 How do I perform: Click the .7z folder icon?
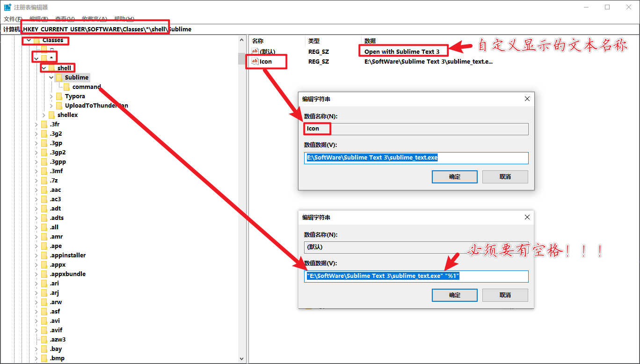tap(44, 180)
